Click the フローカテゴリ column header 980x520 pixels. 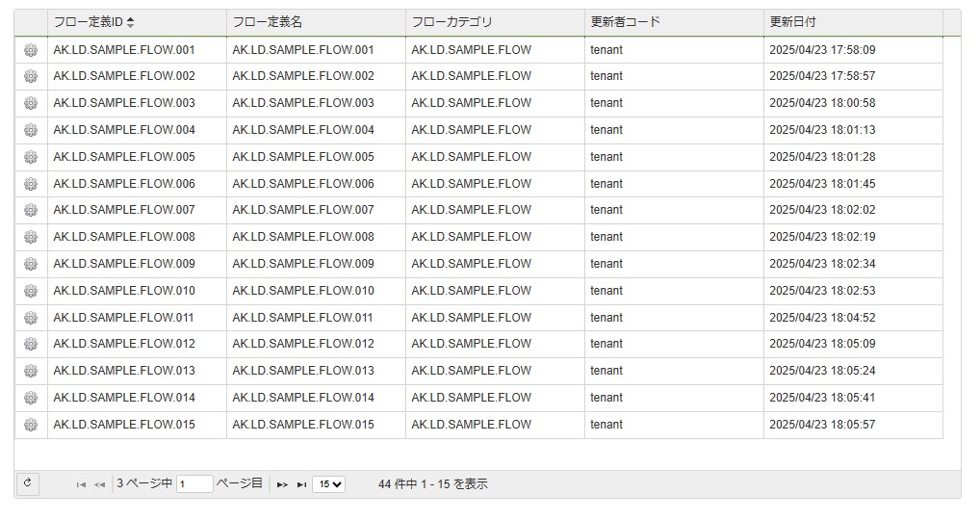(451, 22)
